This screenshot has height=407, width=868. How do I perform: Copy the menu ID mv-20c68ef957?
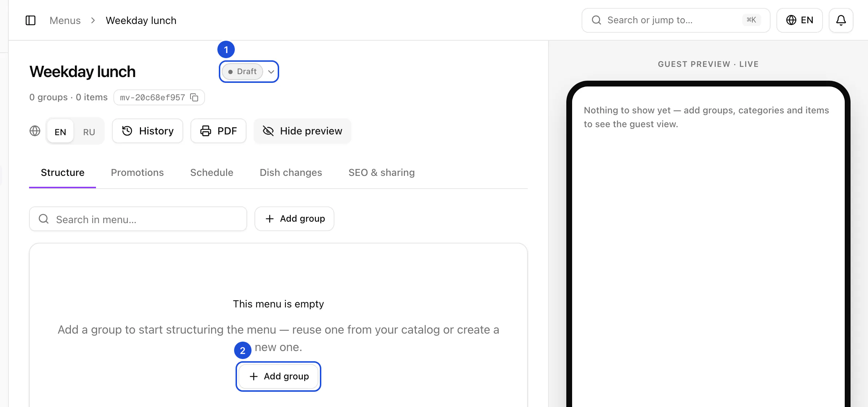194,97
